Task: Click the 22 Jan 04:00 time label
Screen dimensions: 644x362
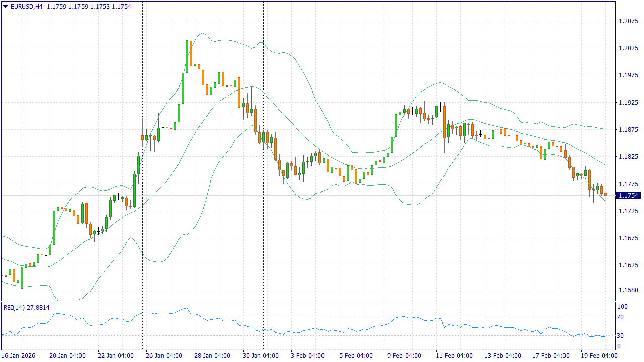Action: [x=115, y=356]
